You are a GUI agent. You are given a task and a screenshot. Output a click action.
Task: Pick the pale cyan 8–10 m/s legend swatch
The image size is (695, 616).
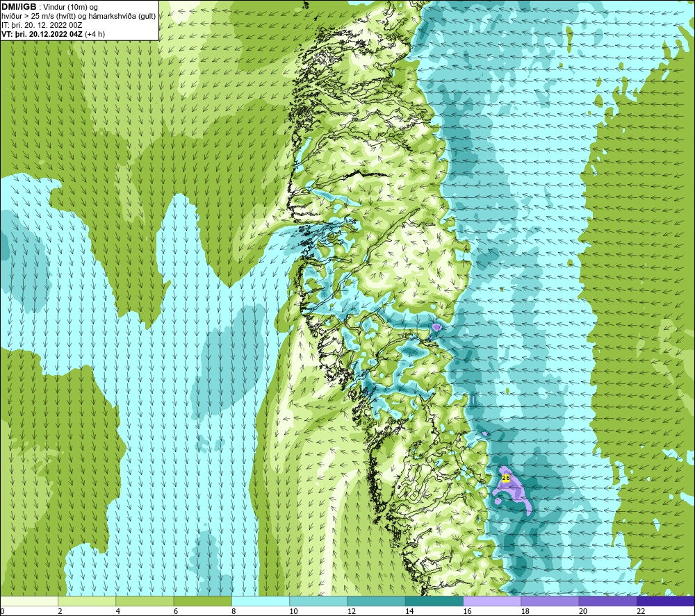click(261, 601)
